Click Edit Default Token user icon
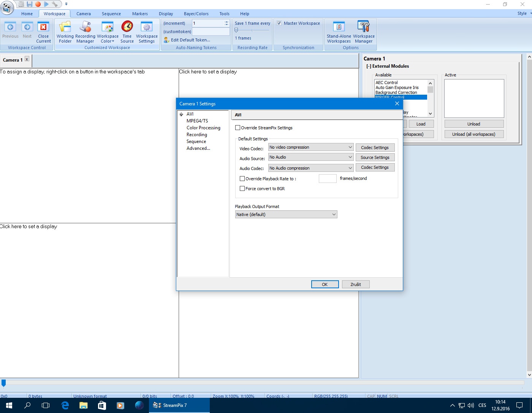Image resolution: width=532 pixels, height=413 pixels. tap(166, 40)
